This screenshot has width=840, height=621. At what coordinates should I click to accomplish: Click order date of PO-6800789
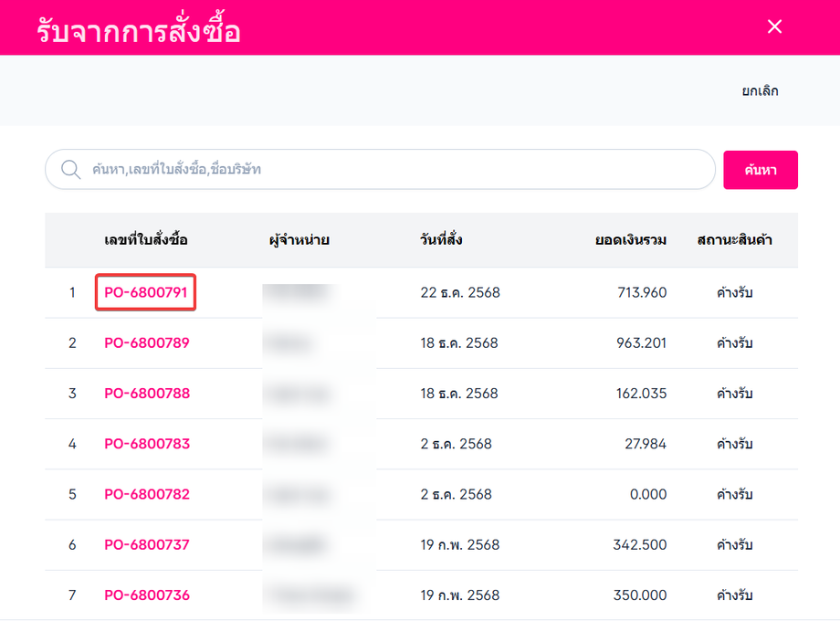click(x=459, y=342)
